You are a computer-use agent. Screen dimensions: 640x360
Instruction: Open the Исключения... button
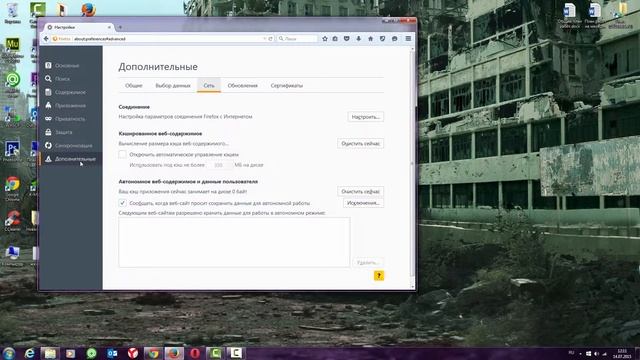click(363, 203)
